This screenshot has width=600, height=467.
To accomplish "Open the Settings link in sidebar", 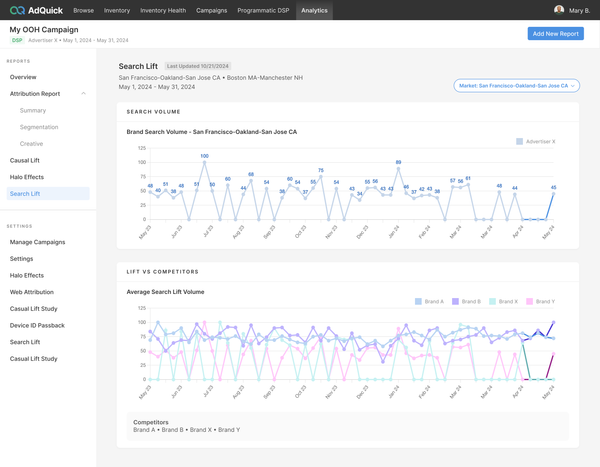I will (21, 259).
